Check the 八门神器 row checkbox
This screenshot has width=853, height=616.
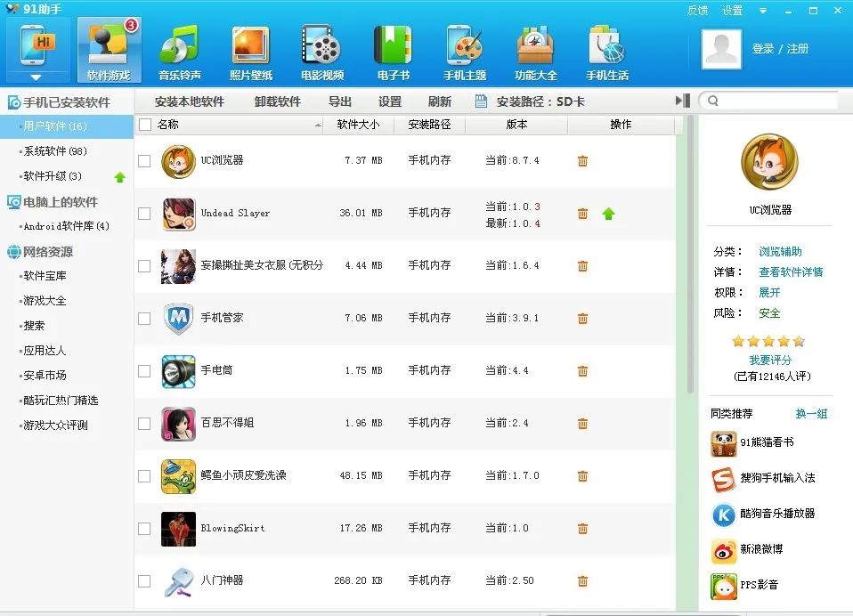click(x=144, y=581)
